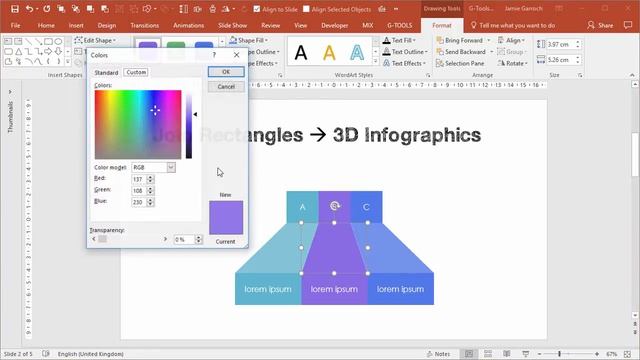Open the Edit Shape dropdown

click(96, 40)
